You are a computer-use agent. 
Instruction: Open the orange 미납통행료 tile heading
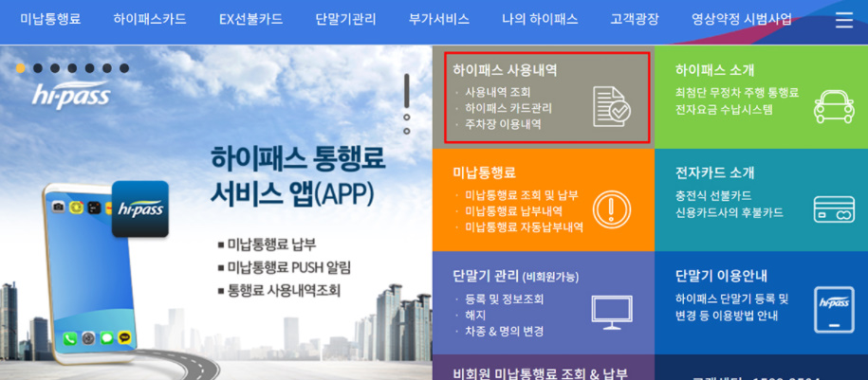point(484,173)
